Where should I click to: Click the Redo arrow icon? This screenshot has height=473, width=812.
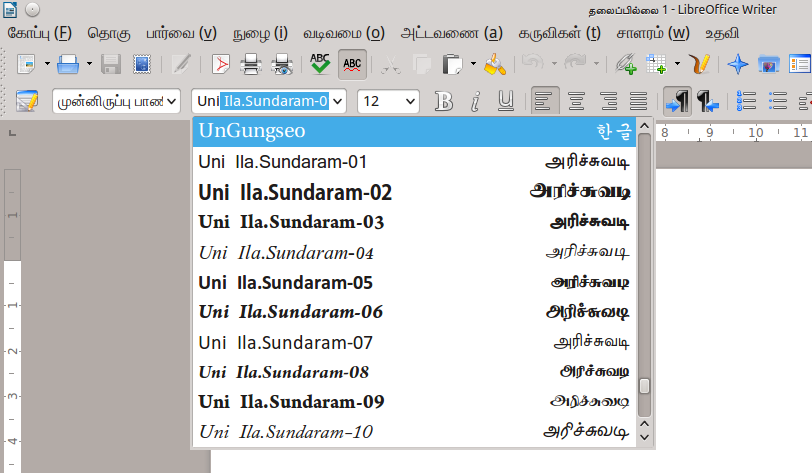(x=575, y=63)
